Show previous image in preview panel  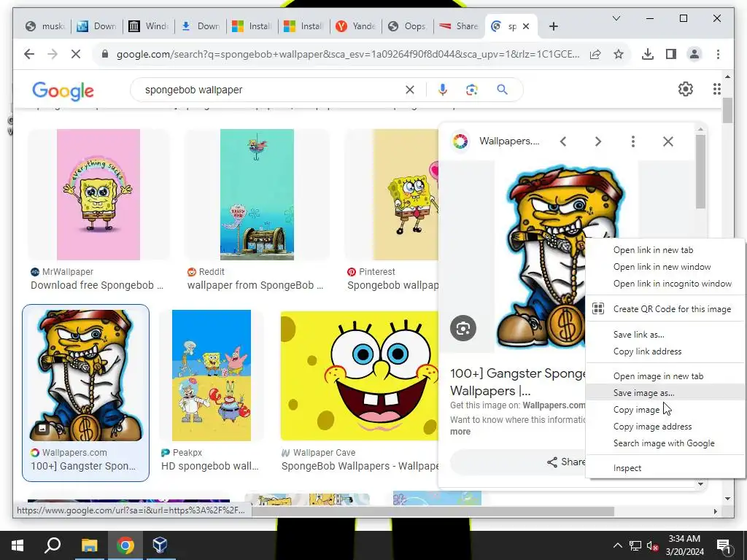click(563, 141)
